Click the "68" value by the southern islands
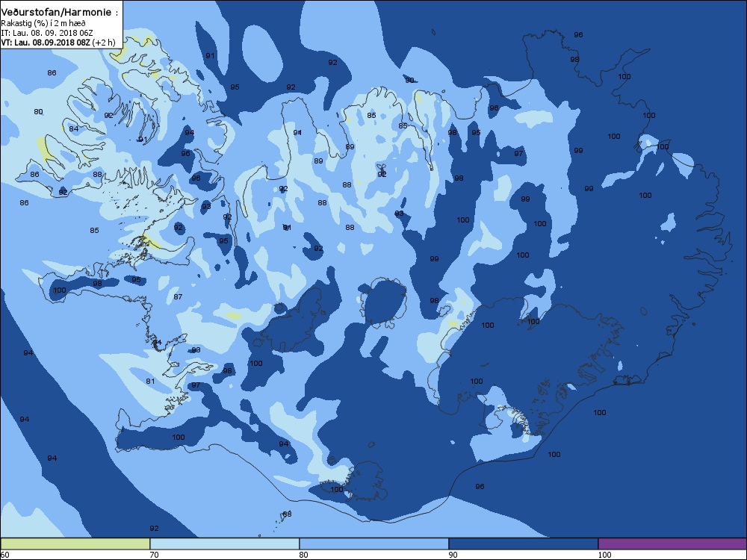This screenshot has width=747, height=560. 287,514
